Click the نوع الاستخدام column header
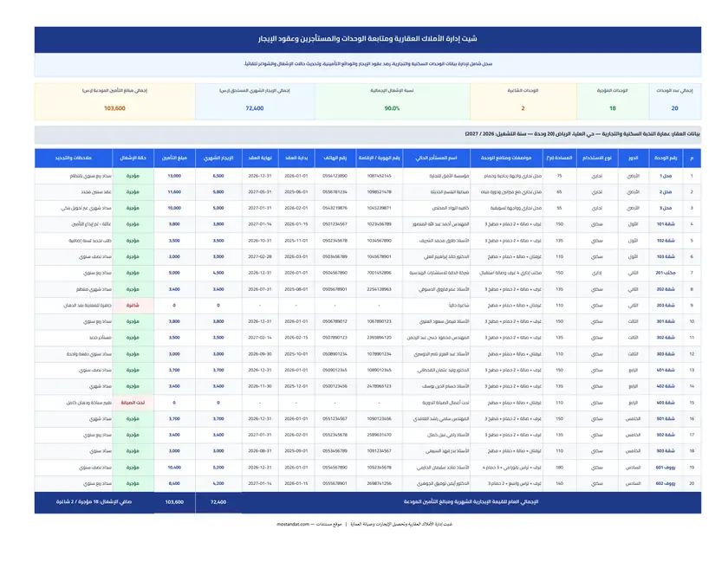This screenshot has height=562, width=728. click(x=597, y=158)
